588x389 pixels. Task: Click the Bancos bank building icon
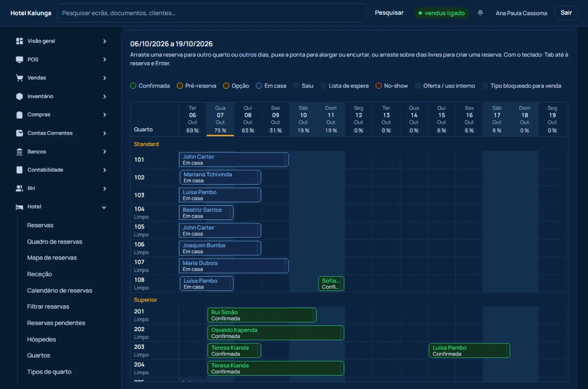[20, 152]
